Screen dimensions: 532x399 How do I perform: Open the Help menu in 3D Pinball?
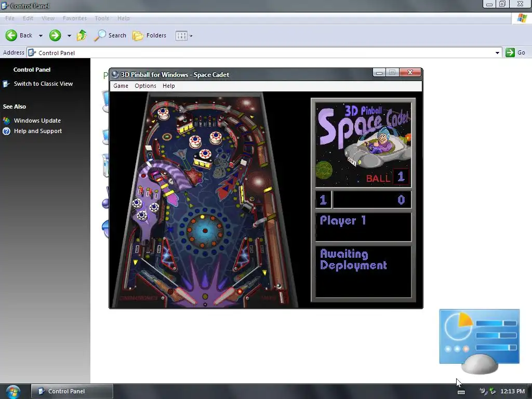pos(169,86)
